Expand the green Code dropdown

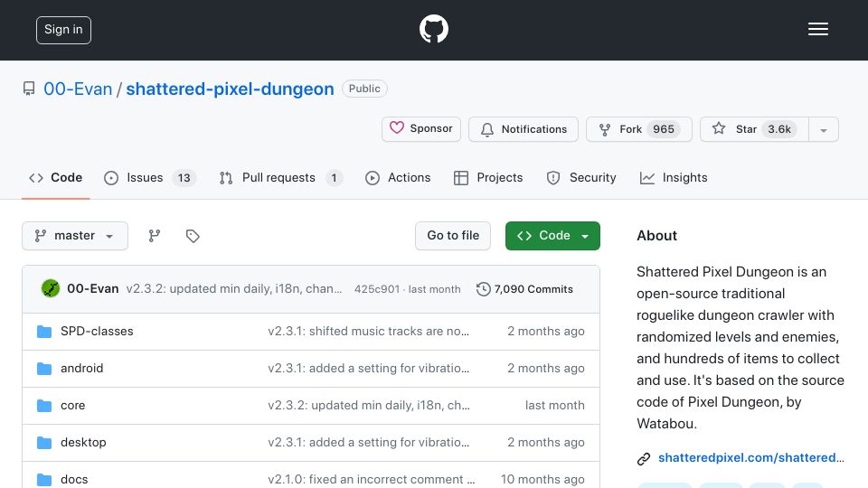(552, 236)
